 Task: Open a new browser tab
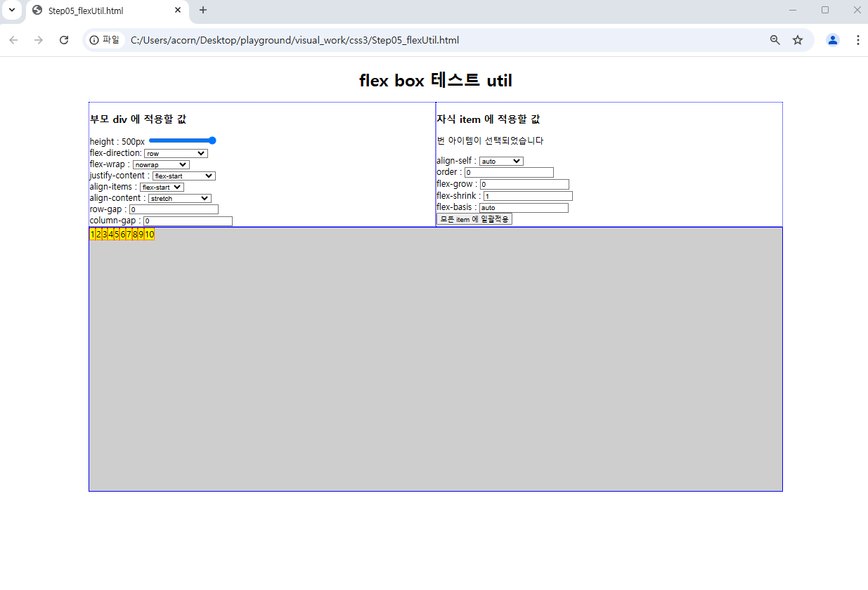[203, 10]
